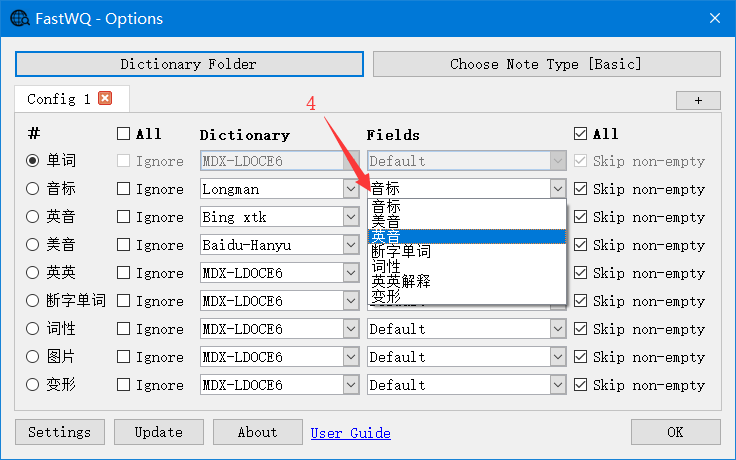736x460 pixels.
Task: Open the Longman dictionary dropdown
Action: 351,189
